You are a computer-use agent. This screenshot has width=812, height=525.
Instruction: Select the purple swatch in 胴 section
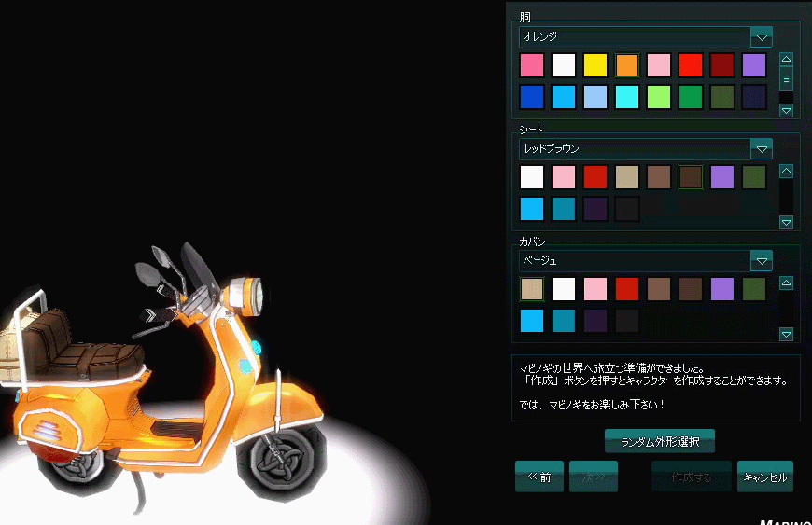[754, 65]
